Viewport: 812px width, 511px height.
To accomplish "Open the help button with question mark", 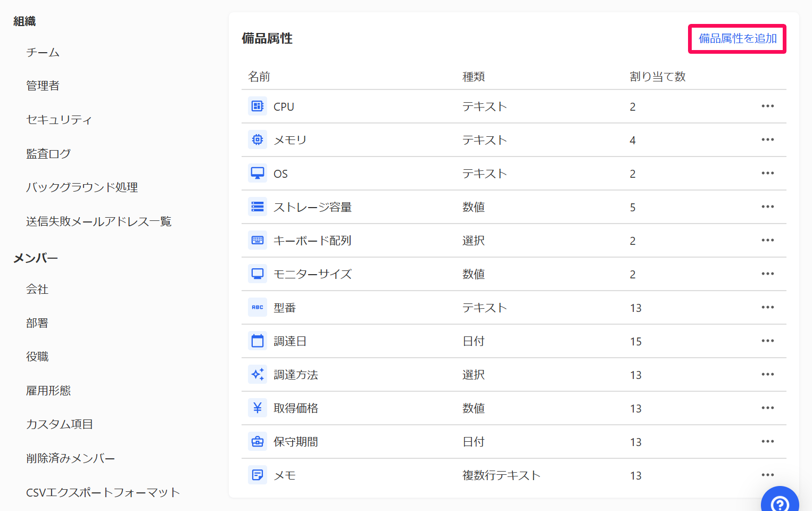I will 780,502.
